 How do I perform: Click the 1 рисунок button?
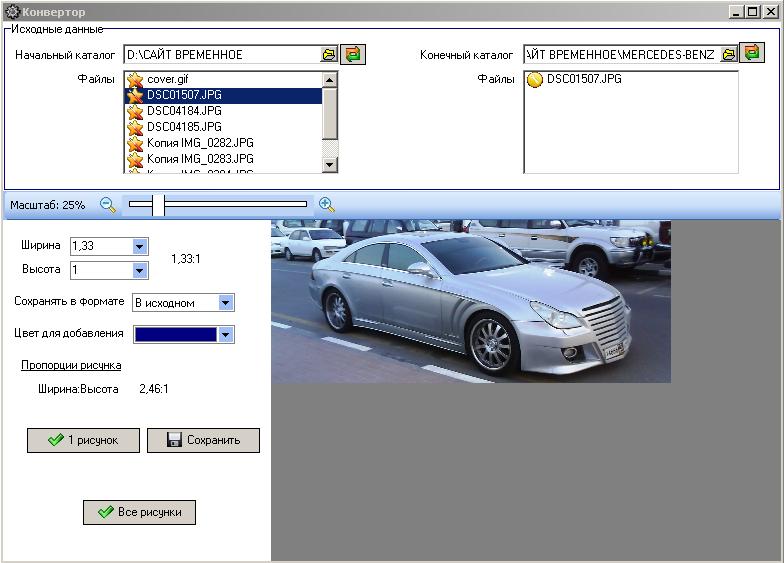[x=84, y=440]
